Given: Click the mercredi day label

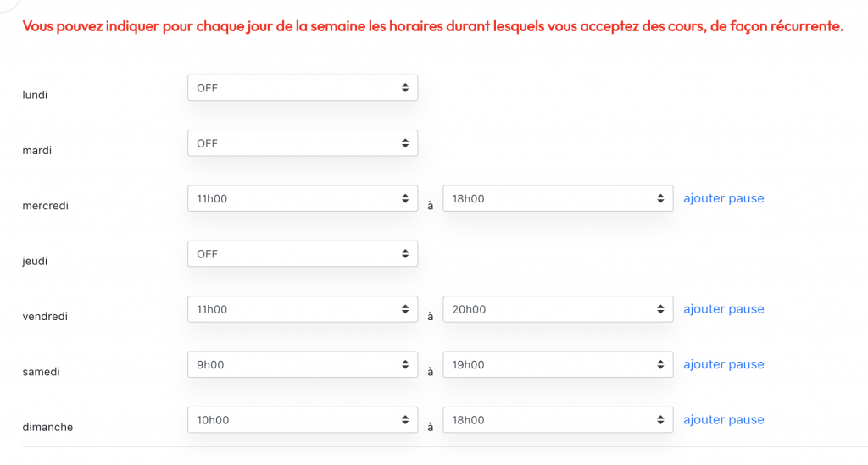Looking at the screenshot, I should pos(45,206).
